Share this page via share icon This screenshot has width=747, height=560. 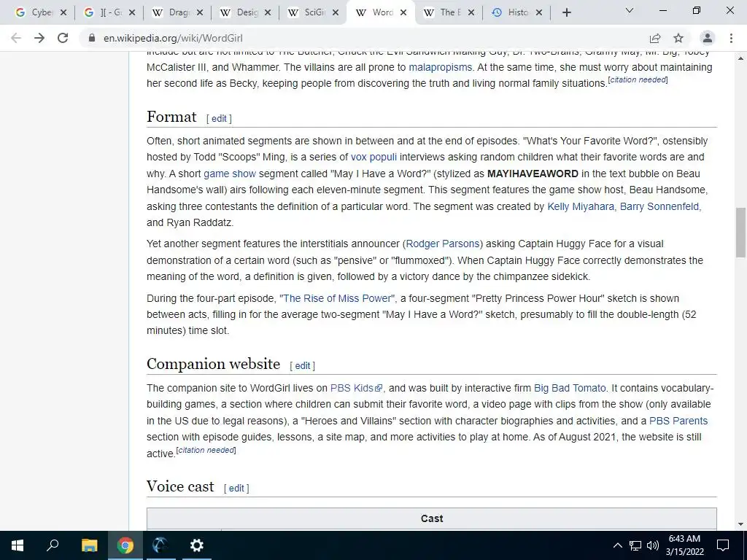655,38
